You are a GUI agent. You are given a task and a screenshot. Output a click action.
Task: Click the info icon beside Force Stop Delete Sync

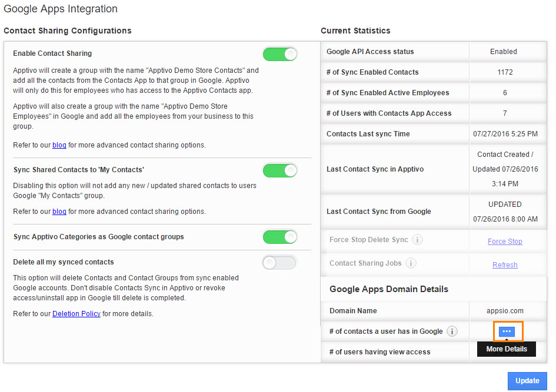click(x=418, y=240)
